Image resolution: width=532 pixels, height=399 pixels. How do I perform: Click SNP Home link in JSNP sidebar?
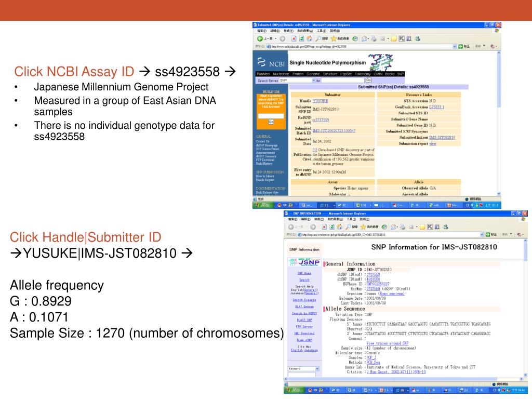pos(304,273)
